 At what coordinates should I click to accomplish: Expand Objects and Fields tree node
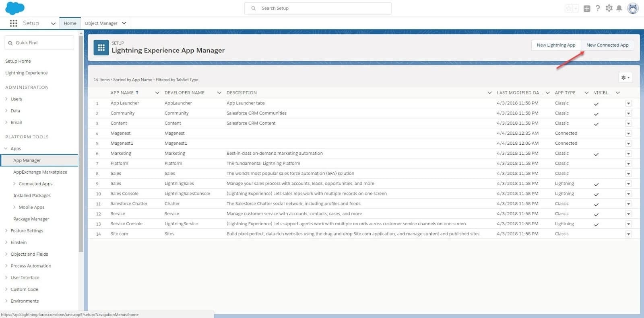tap(6, 254)
